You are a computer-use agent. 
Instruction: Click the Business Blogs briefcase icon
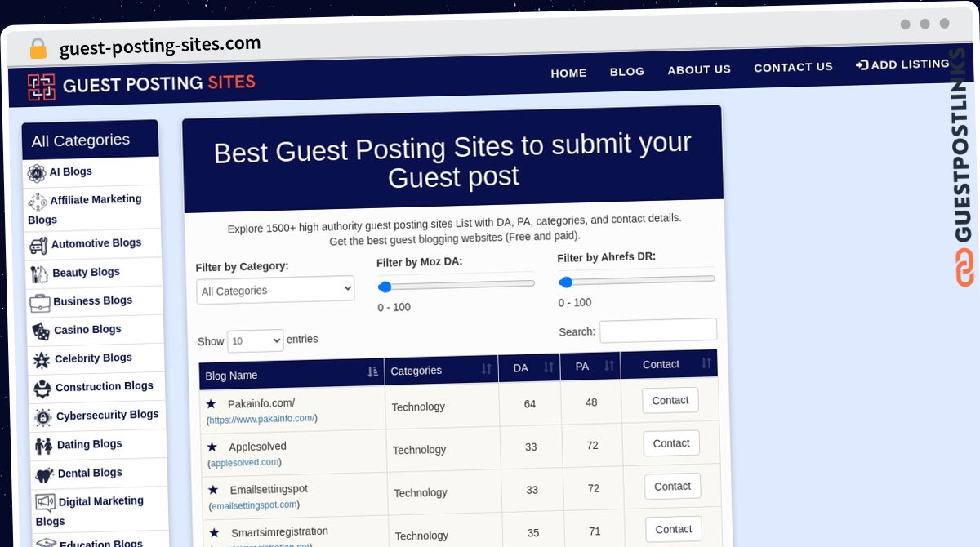(x=40, y=303)
